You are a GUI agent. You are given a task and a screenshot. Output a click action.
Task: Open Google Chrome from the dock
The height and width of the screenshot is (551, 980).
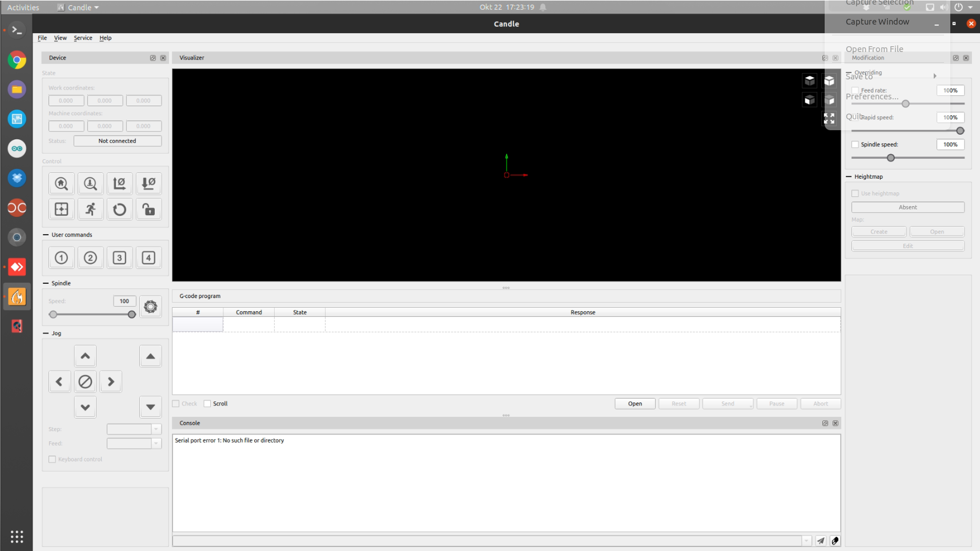(17, 59)
